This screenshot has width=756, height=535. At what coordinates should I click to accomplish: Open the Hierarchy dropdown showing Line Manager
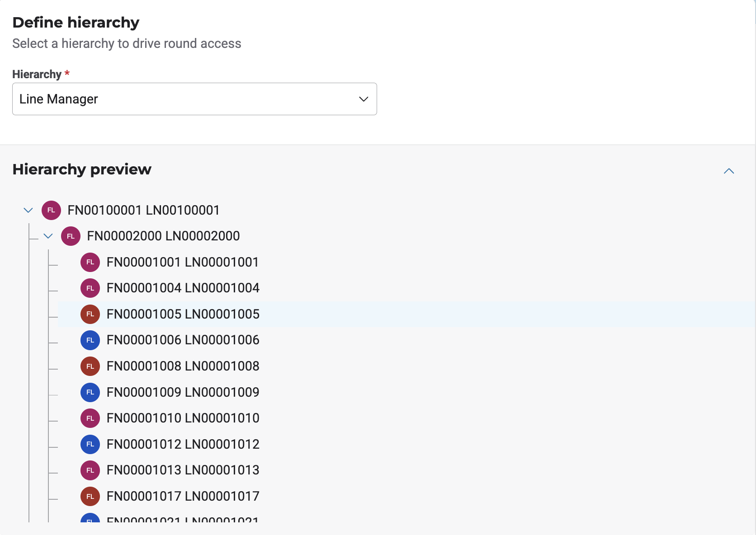point(194,99)
